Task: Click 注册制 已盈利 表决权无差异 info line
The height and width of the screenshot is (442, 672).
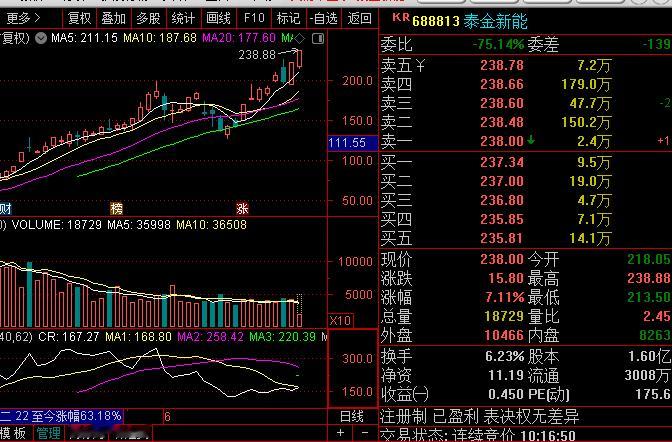Action: coord(480,416)
